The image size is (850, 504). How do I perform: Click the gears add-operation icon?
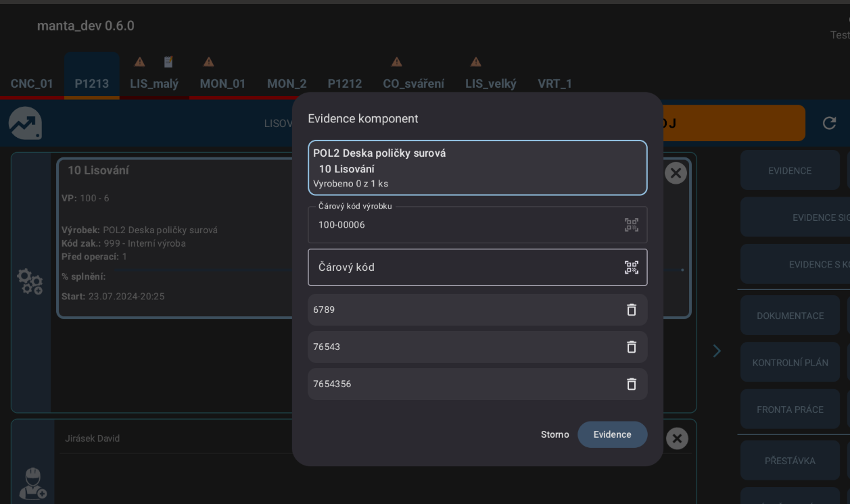tap(30, 282)
